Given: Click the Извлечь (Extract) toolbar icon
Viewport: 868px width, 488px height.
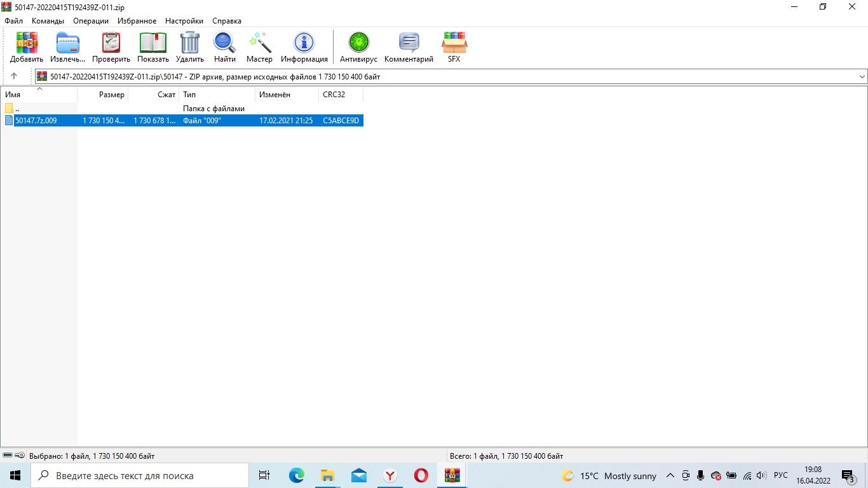Looking at the screenshot, I should pos(68,43).
